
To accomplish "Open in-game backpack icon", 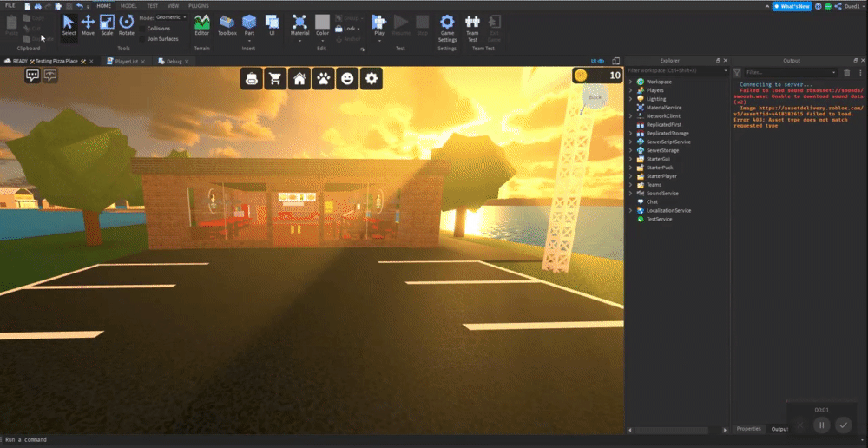I will [x=251, y=79].
